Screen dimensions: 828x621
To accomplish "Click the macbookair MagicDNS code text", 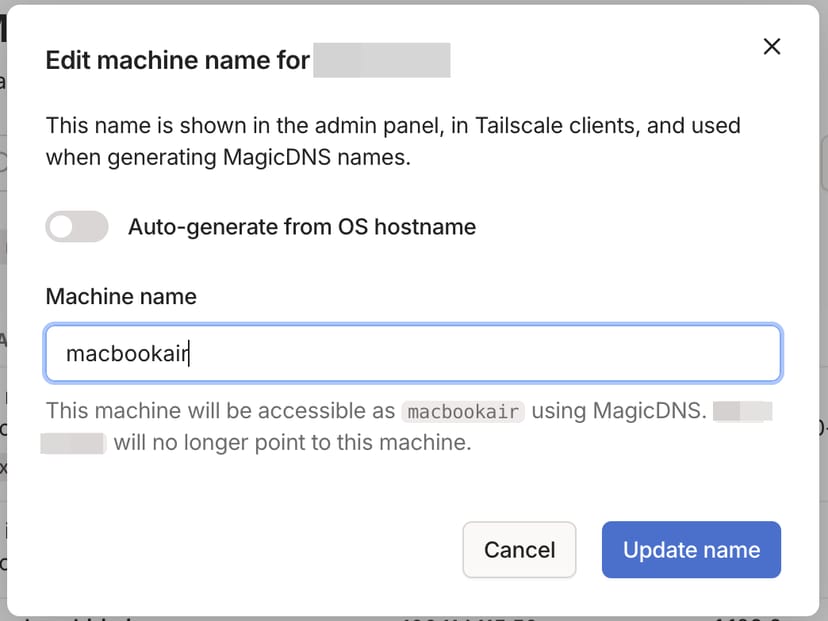I will tap(463, 411).
